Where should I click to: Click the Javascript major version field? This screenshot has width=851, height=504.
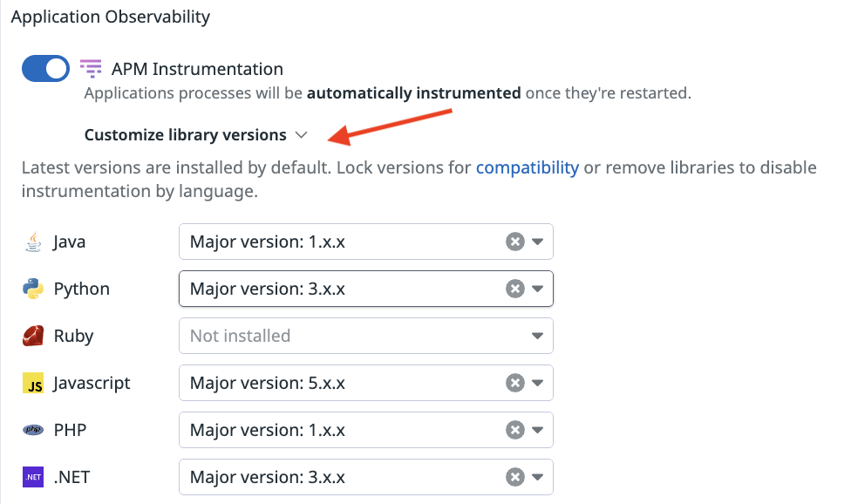pos(340,383)
